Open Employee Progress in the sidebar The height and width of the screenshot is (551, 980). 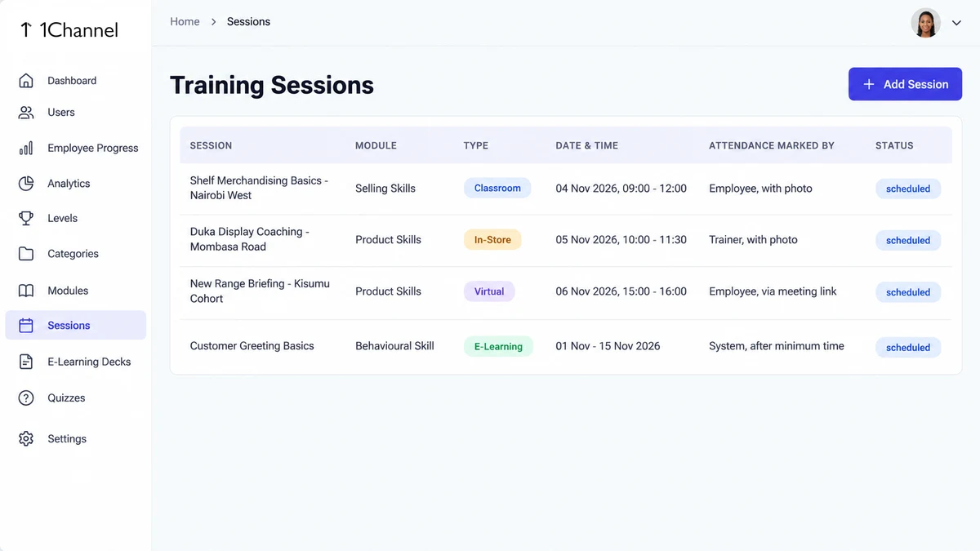click(x=93, y=149)
